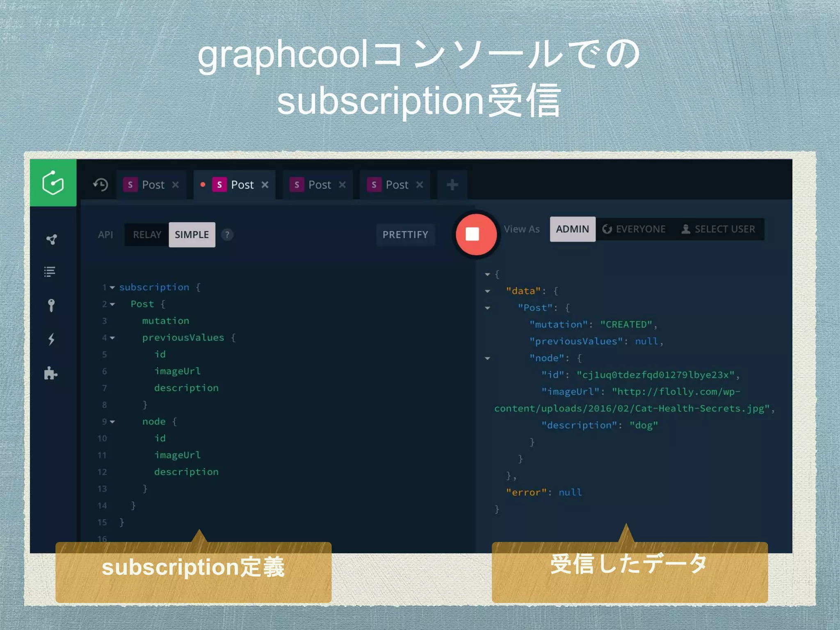
Task: Click 'description' on editor line 12
Action: [x=186, y=472]
